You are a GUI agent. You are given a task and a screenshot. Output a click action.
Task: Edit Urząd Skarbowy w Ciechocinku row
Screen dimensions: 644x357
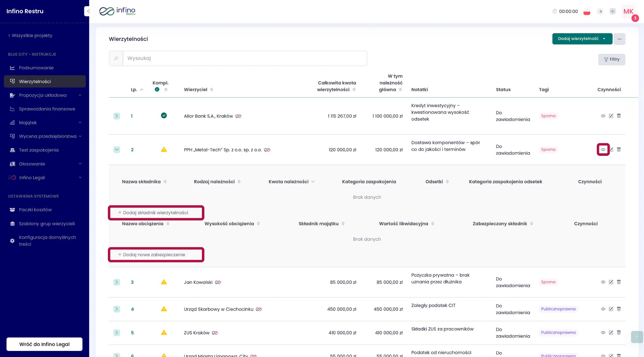click(x=611, y=309)
